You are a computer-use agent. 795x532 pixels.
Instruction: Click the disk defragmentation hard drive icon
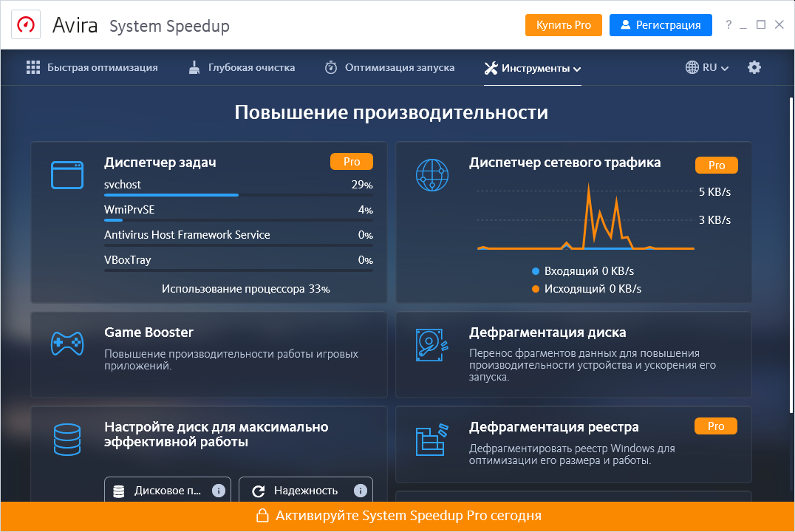(432, 345)
